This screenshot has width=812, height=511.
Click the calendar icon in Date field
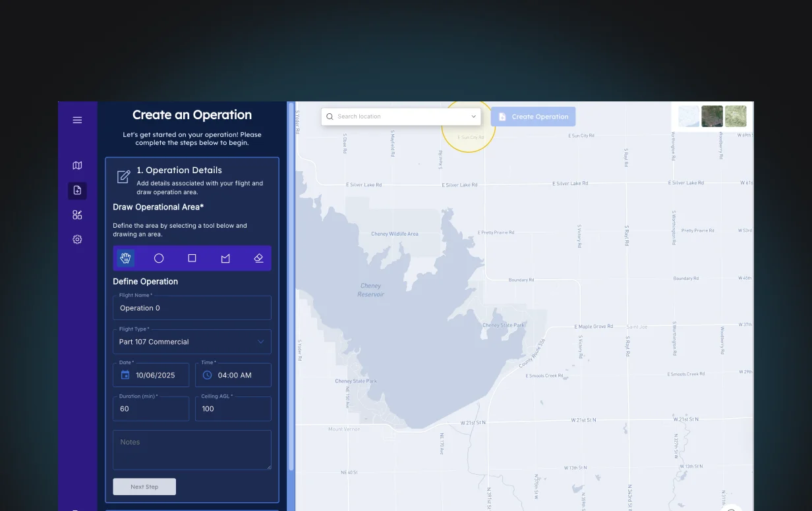point(125,375)
